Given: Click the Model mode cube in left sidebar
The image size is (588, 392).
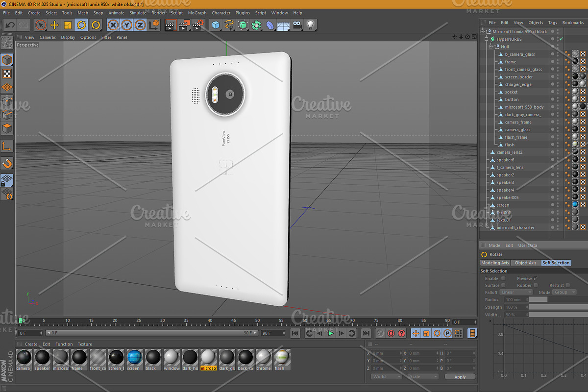Looking at the screenshot, I should [7, 60].
